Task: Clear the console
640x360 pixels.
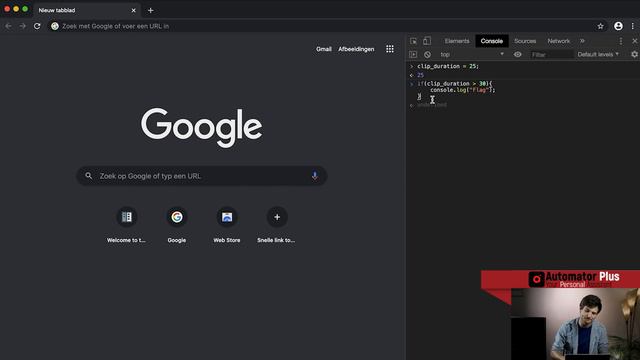Action: (x=427, y=54)
